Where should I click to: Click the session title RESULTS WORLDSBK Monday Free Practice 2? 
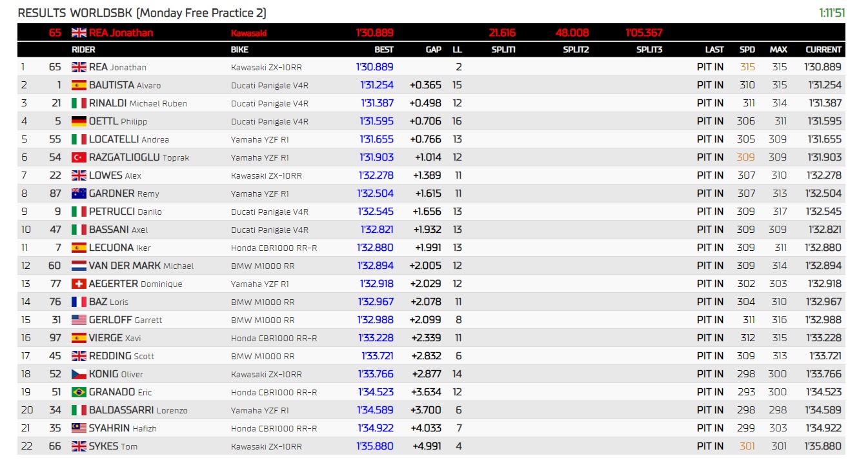point(142,13)
